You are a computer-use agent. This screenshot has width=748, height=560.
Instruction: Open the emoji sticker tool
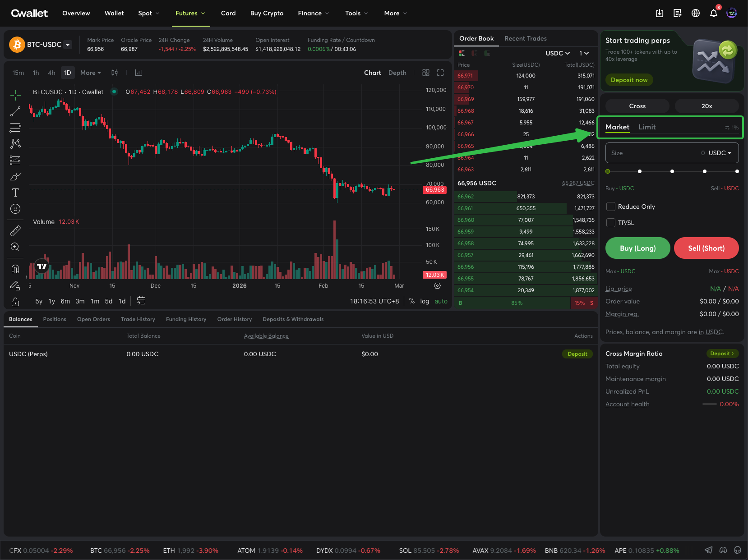15,209
